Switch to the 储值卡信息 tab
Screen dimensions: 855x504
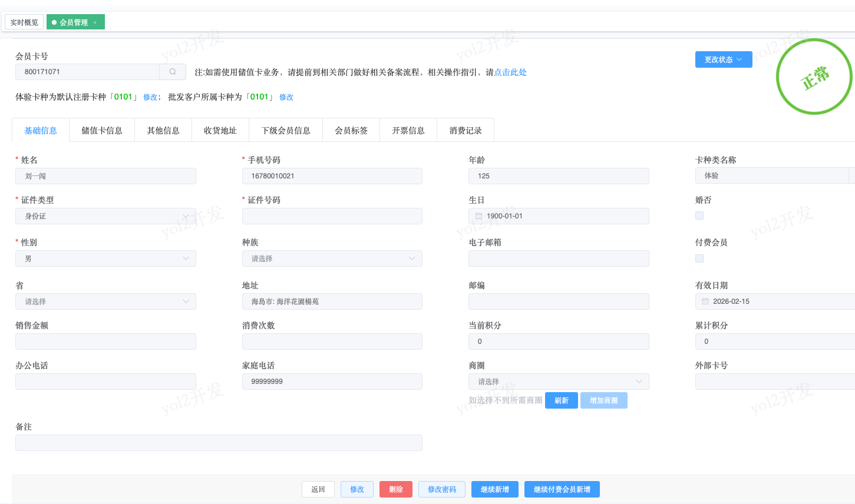102,131
